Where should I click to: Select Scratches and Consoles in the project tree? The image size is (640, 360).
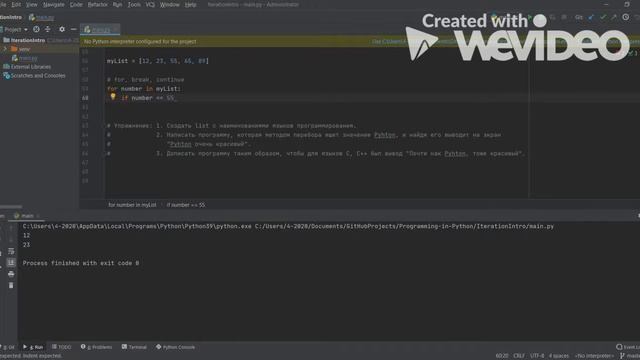(x=34, y=76)
